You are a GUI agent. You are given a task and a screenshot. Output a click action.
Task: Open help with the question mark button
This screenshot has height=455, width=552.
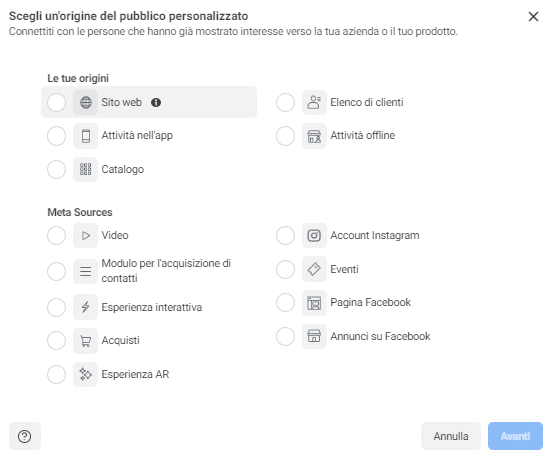(x=25, y=436)
